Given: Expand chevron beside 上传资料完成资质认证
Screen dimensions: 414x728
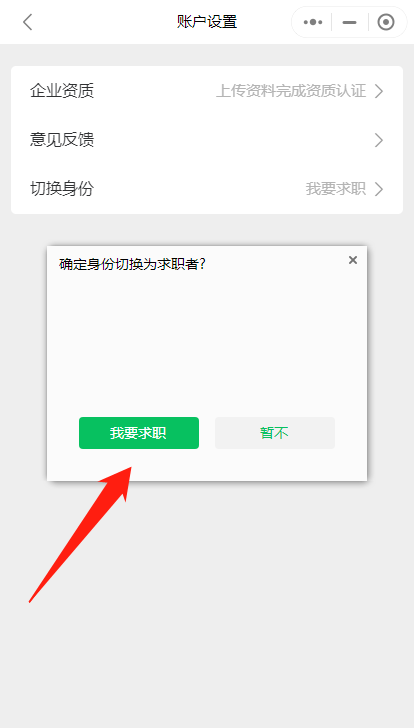Looking at the screenshot, I should tap(379, 91).
